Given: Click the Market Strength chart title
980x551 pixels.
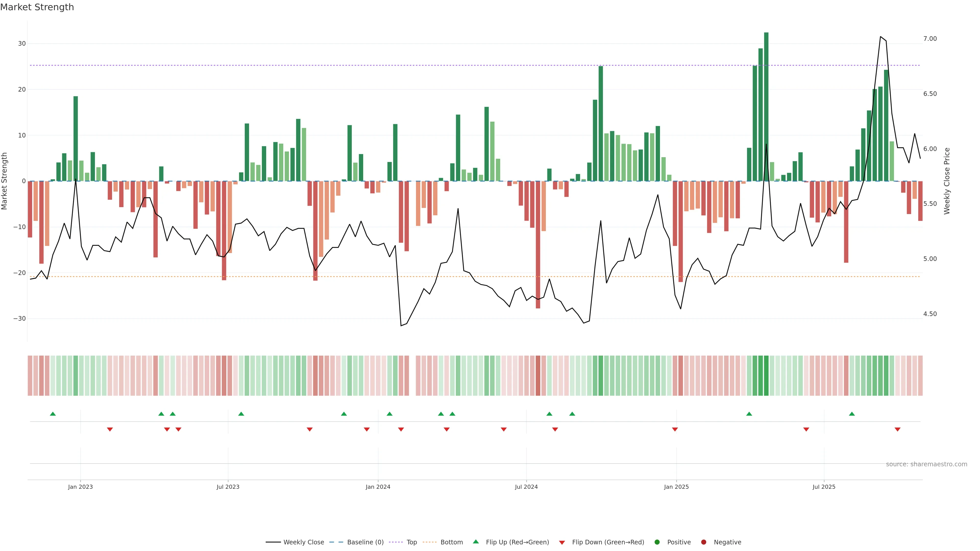Looking at the screenshot, I should [37, 7].
